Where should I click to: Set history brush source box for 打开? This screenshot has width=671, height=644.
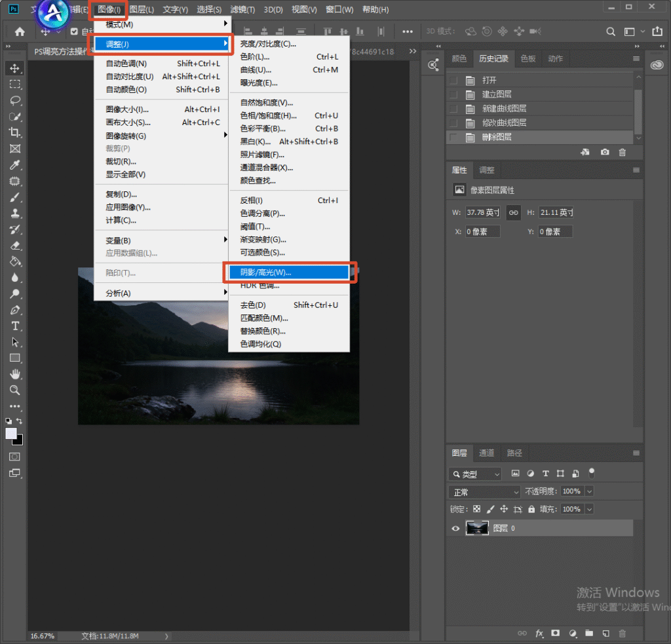(x=453, y=81)
